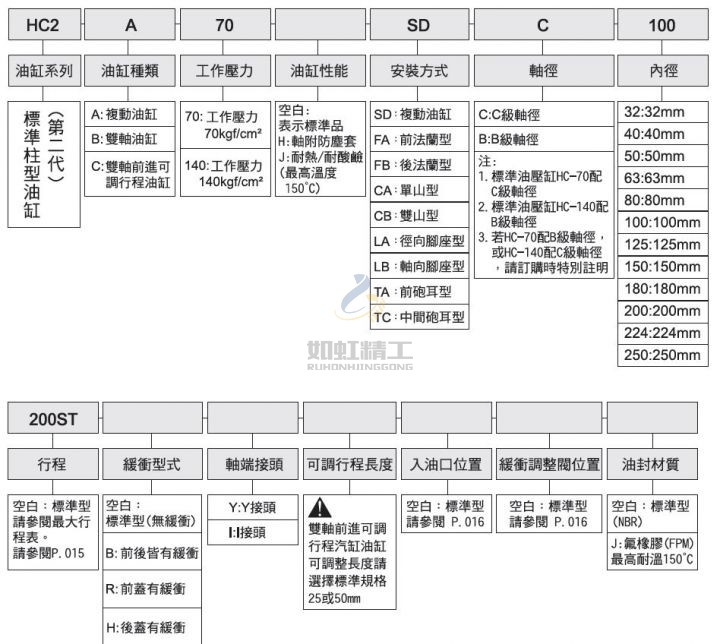Select the 250:250mm bore size entry

click(661, 353)
